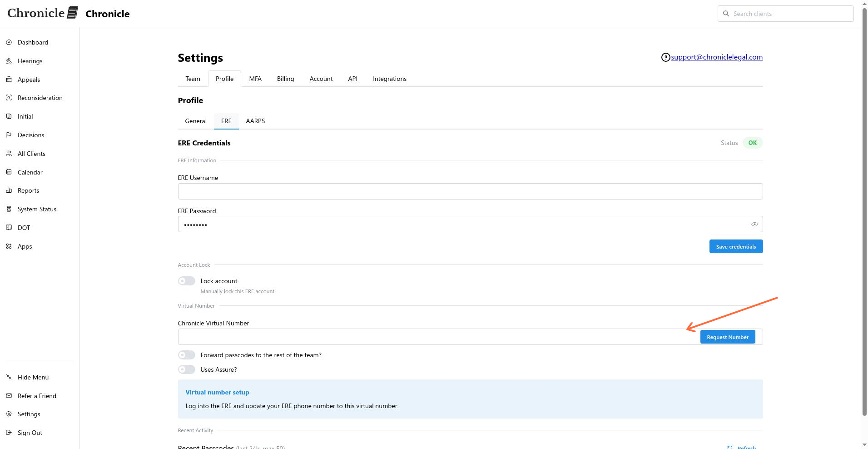Click the Refresh icon under Recent Activity
The image size is (868, 449).
click(x=730, y=447)
